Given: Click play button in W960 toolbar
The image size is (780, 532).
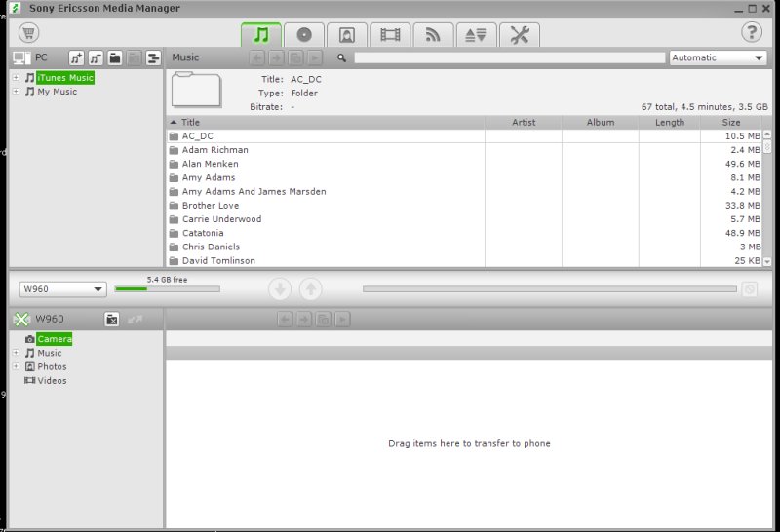Looking at the screenshot, I should [343, 320].
